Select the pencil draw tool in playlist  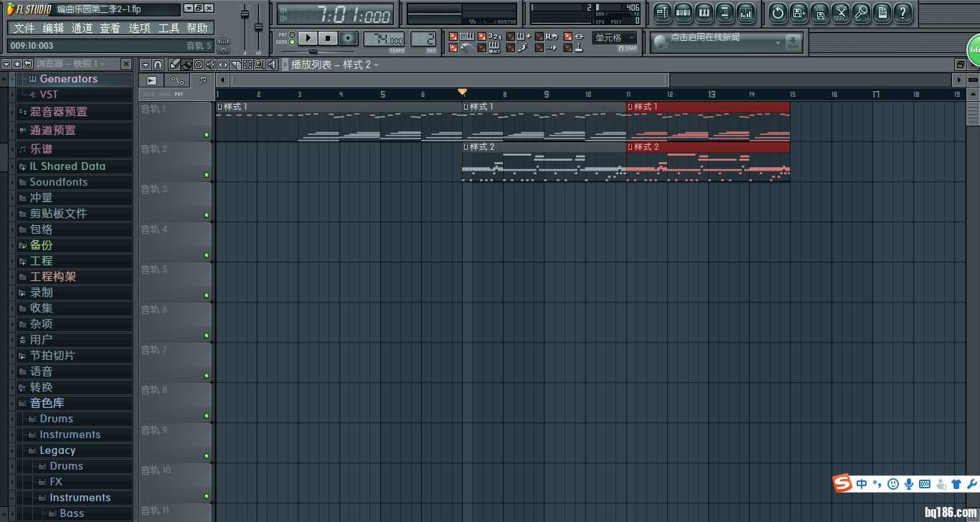coord(175,65)
